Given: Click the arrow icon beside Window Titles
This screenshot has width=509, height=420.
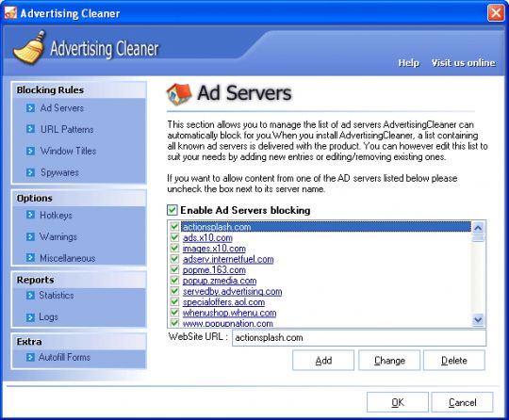Looking at the screenshot, I should point(30,151).
